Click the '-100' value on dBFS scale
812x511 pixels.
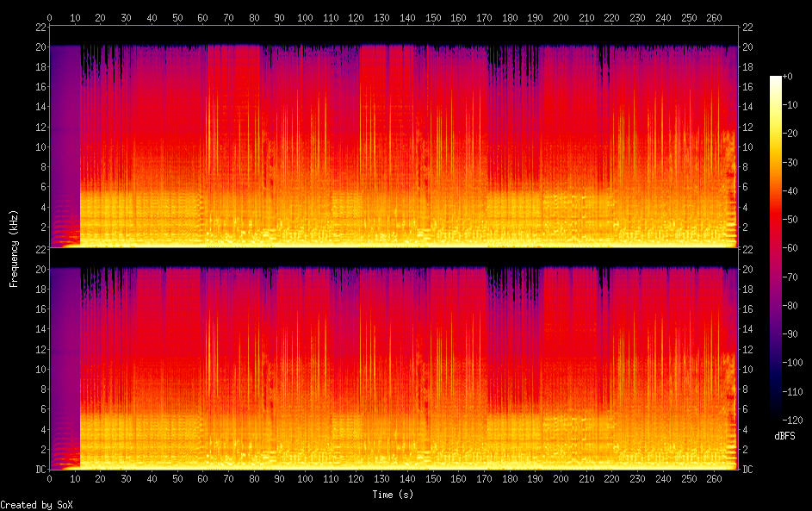[x=793, y=362]
